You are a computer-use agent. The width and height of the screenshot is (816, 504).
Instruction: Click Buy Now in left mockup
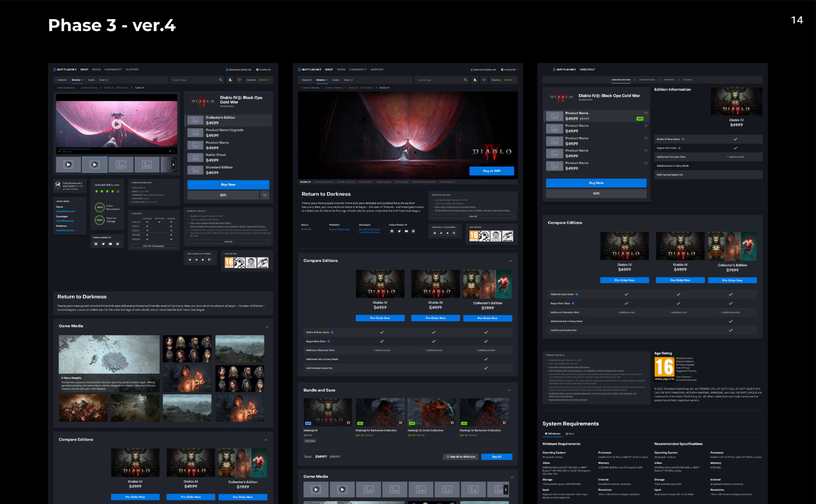click(228, 185)
